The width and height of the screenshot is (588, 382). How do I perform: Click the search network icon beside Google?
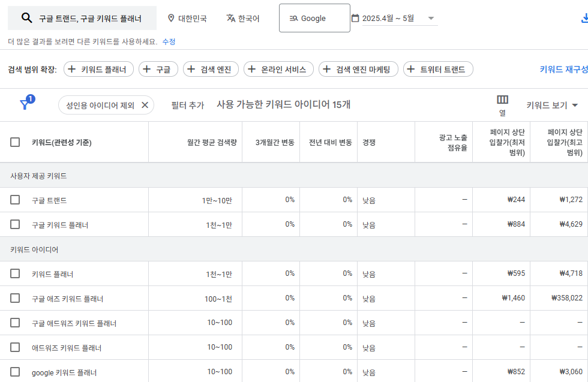click(293, 19)
